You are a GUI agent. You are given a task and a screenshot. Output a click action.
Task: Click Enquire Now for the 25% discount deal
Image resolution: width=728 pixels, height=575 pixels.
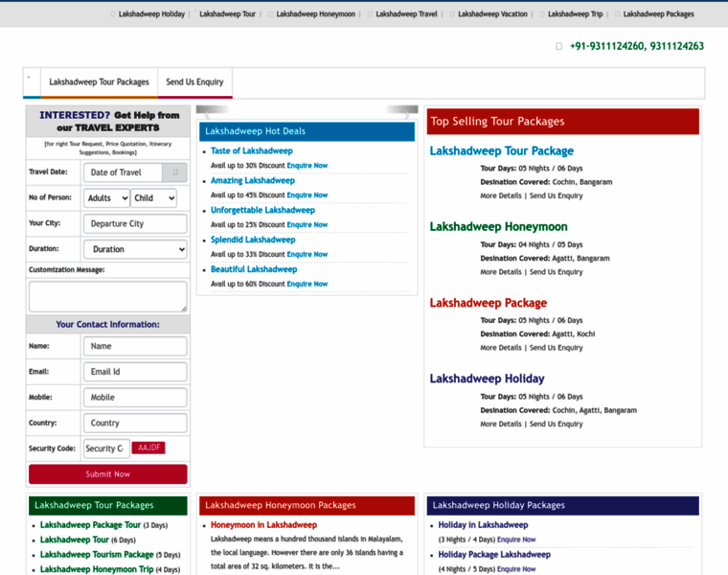tap(307, 225)
